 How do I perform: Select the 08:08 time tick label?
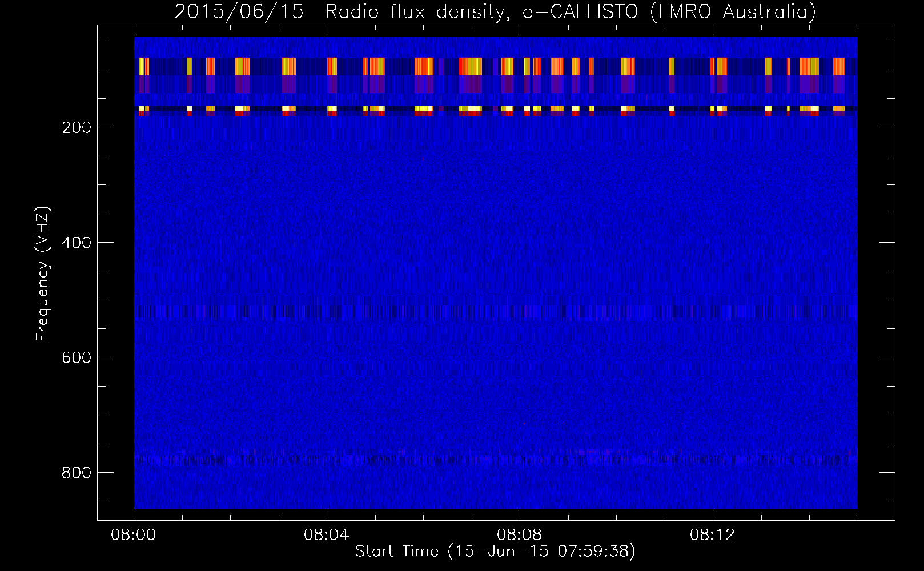(520, 535)
